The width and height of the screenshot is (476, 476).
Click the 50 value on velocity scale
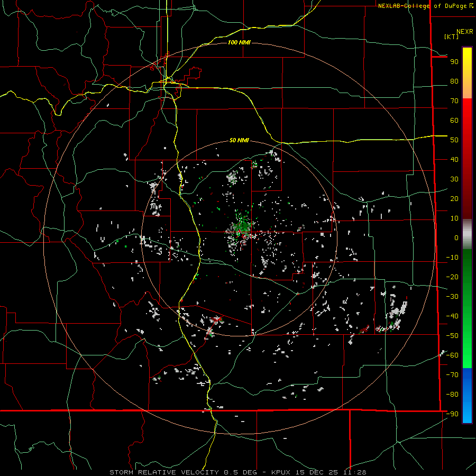pos(454,140)
